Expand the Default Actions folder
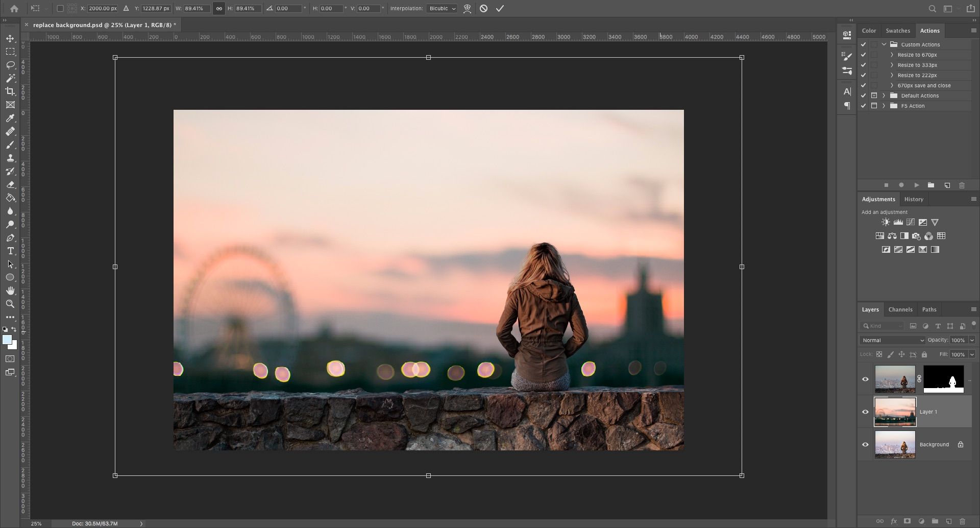 click(x=884, y=95)
